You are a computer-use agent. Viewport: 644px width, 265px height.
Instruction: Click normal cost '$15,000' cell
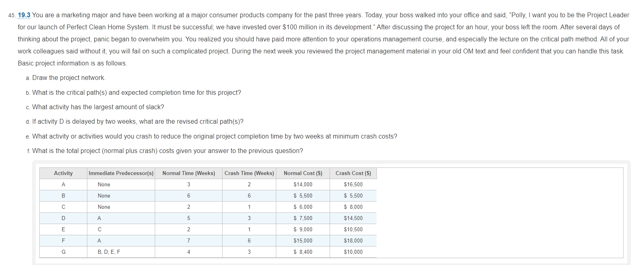[x=303, y=241]
